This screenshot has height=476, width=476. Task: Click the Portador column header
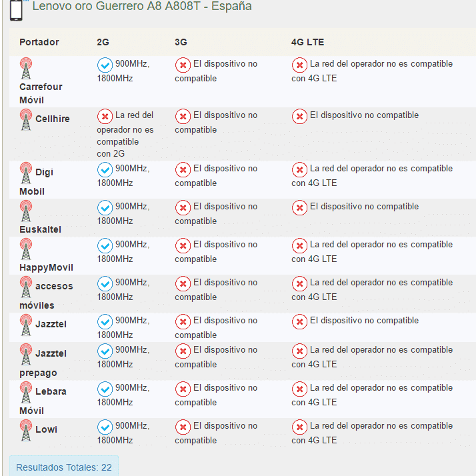(x=39, y=42)
